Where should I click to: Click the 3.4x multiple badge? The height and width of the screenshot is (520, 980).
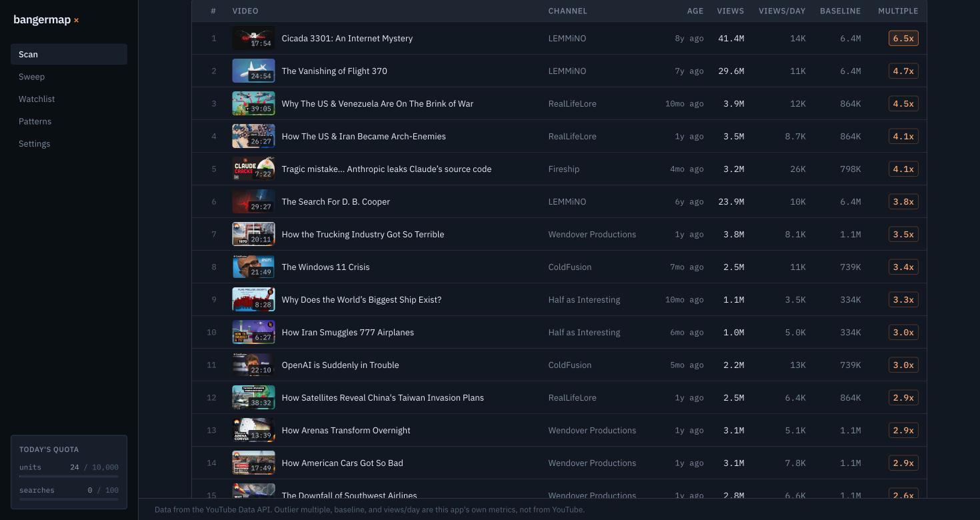pyautogui.click(x=903, y=267)
